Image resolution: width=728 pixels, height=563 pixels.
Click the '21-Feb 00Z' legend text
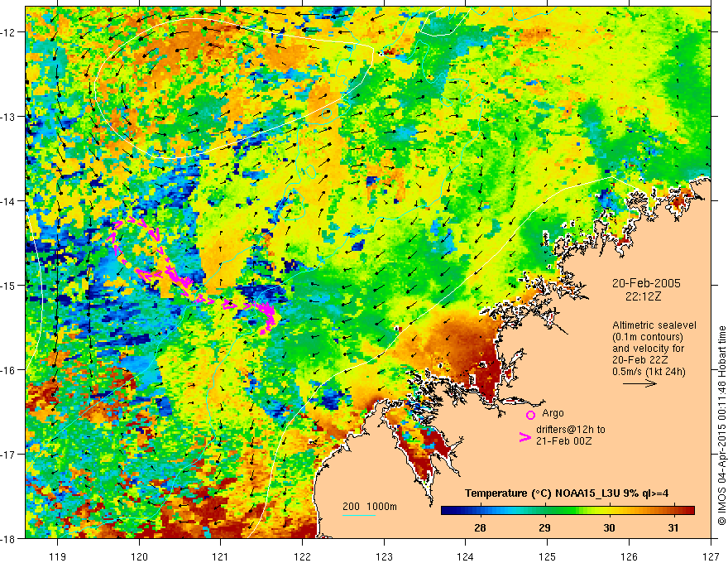564,441
